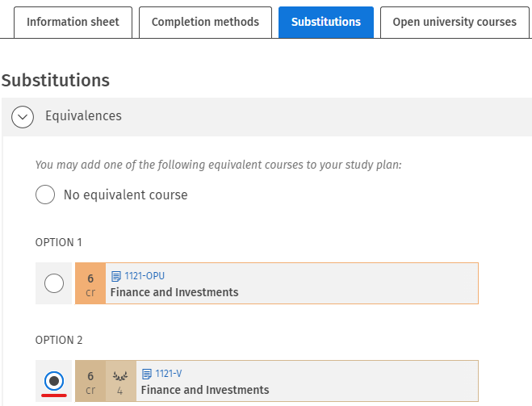Click the laurel wreath icon in Option 2

[120, 375]
